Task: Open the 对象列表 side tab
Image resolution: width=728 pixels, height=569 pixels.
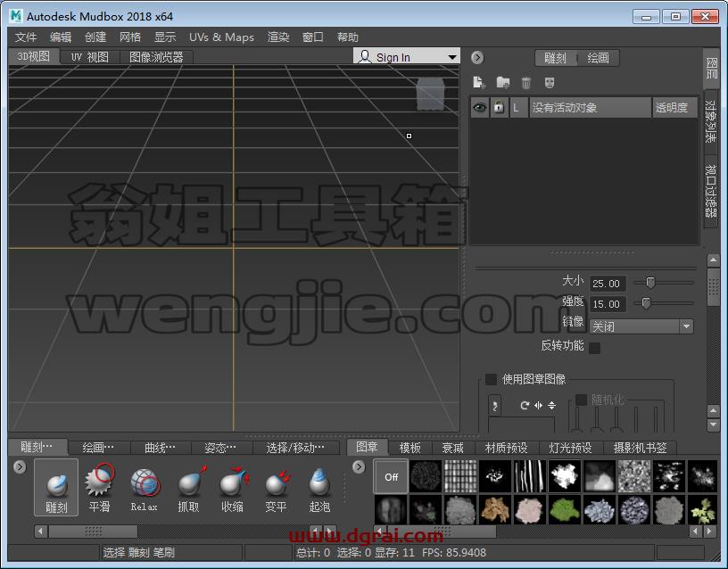Action: [710, 121]
